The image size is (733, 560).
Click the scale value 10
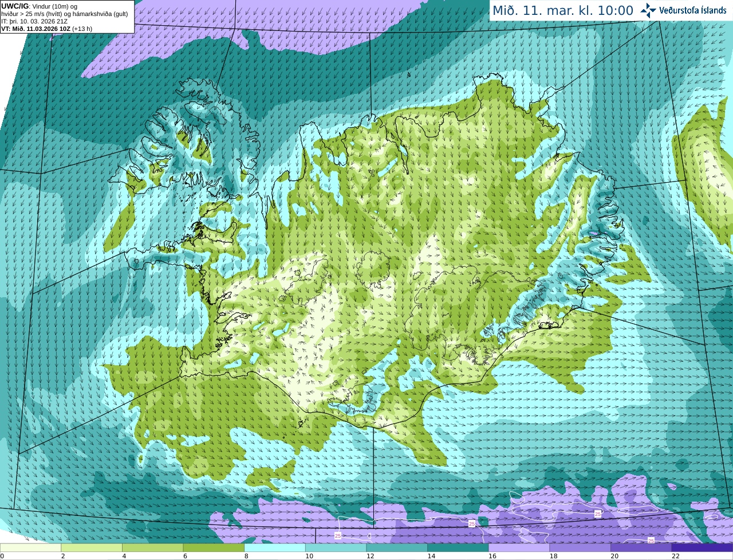click(x=309, y=556)
